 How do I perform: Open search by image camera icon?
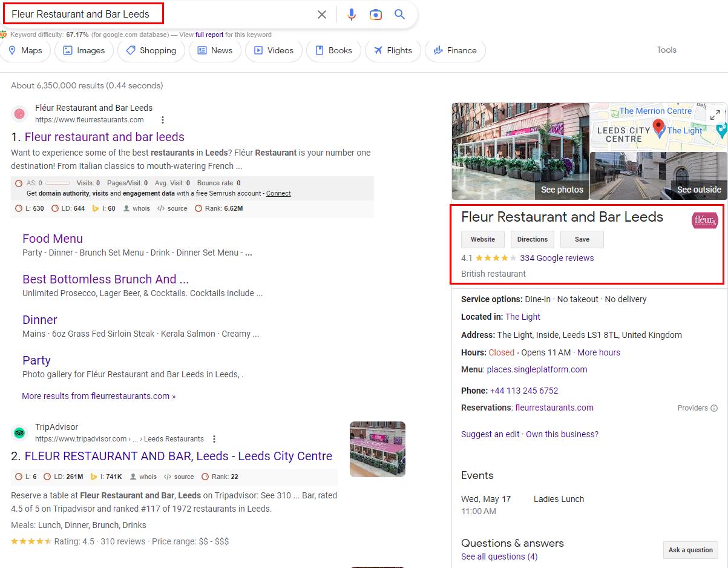coord(376,15)
